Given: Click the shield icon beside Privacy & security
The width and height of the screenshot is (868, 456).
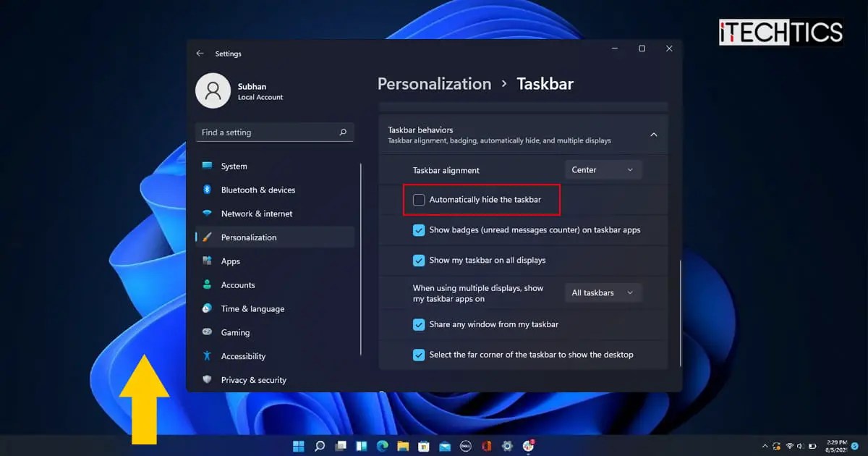Looking at the screenshot, I should click(x=207, y=380).
